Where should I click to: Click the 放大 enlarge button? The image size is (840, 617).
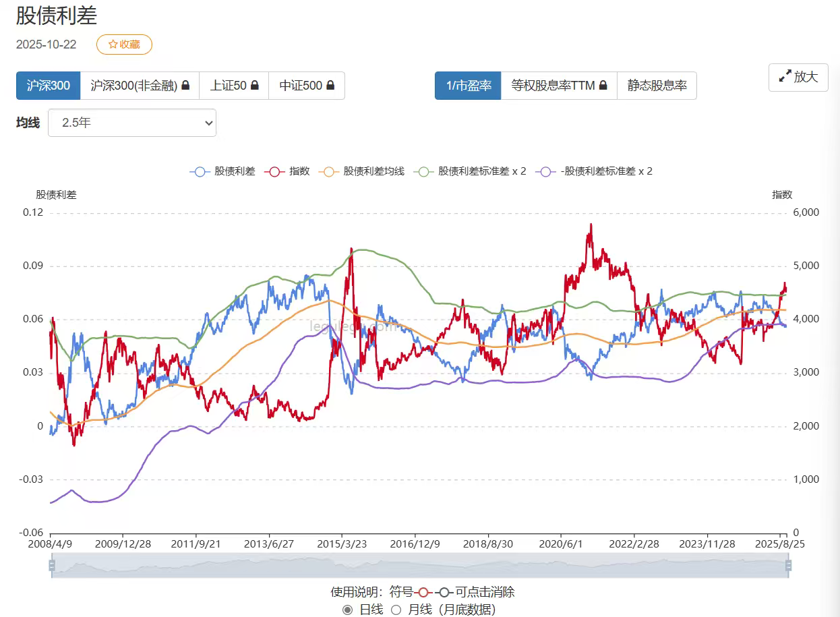tap(798, 77)
